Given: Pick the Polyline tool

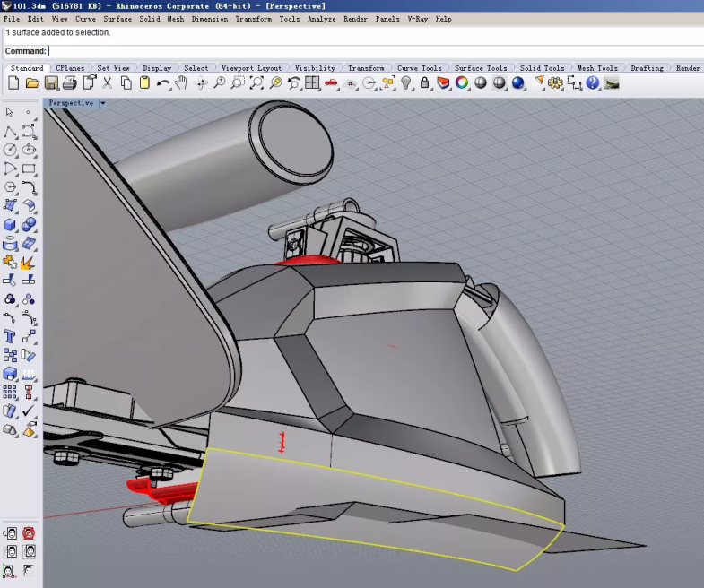Looking at the screenshot, I should 10,132.
